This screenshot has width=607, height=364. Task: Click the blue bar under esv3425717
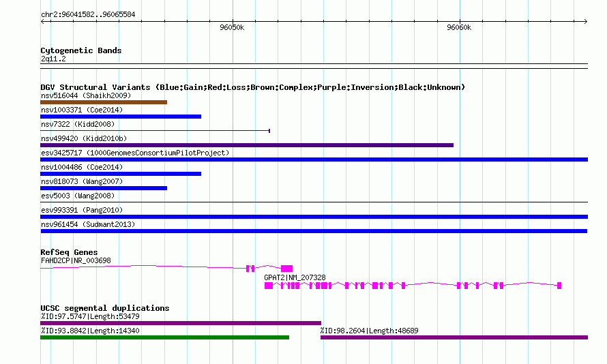coord(314,160)
